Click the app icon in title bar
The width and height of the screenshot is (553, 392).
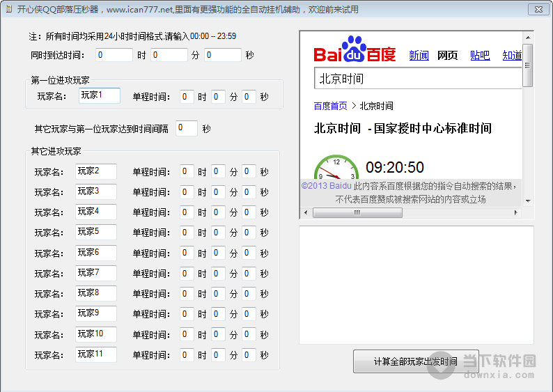[8, 9]
